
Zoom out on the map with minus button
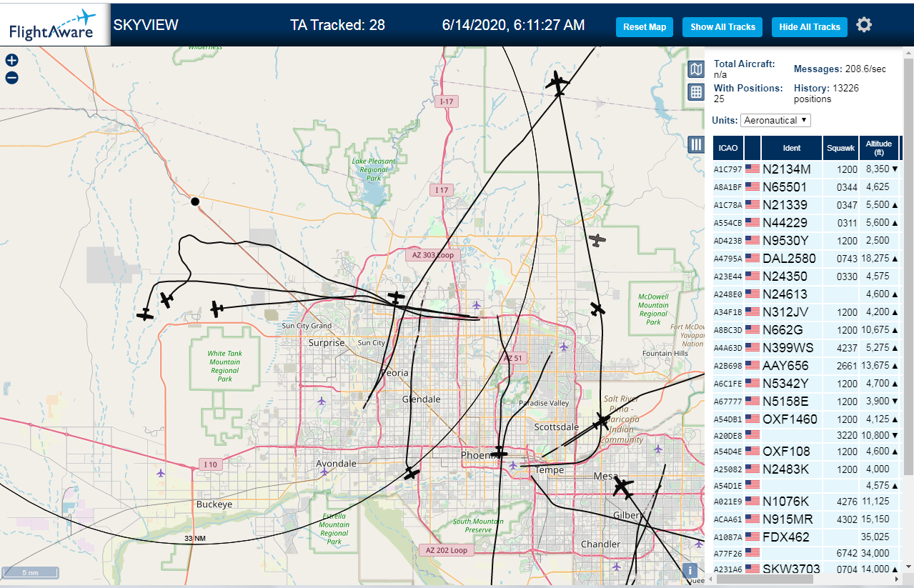click(x=11, y=78)
